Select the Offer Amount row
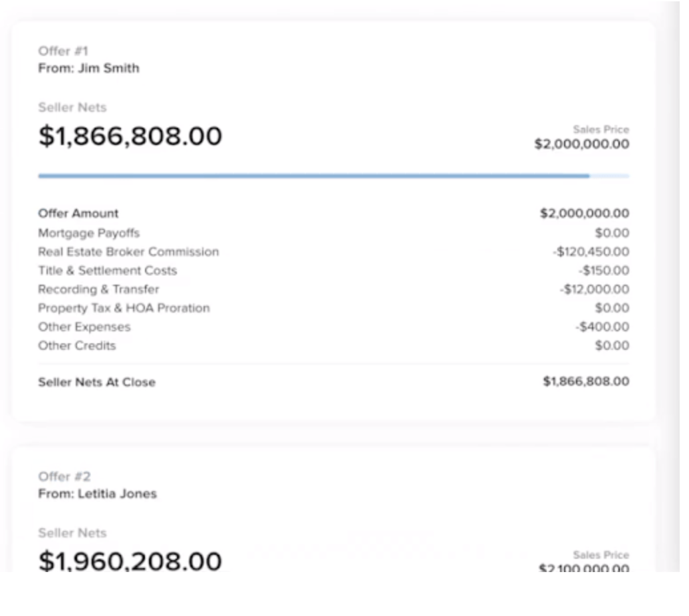The width and height of the screenshot is (689, 616). [x=333, y=213]
